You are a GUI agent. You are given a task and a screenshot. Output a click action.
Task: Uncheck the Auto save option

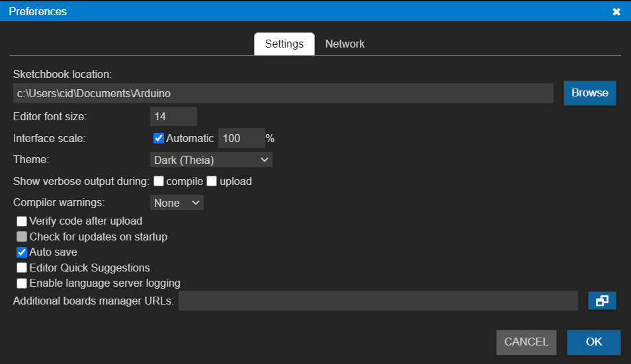pyautogui.click(x=22, y=252)
